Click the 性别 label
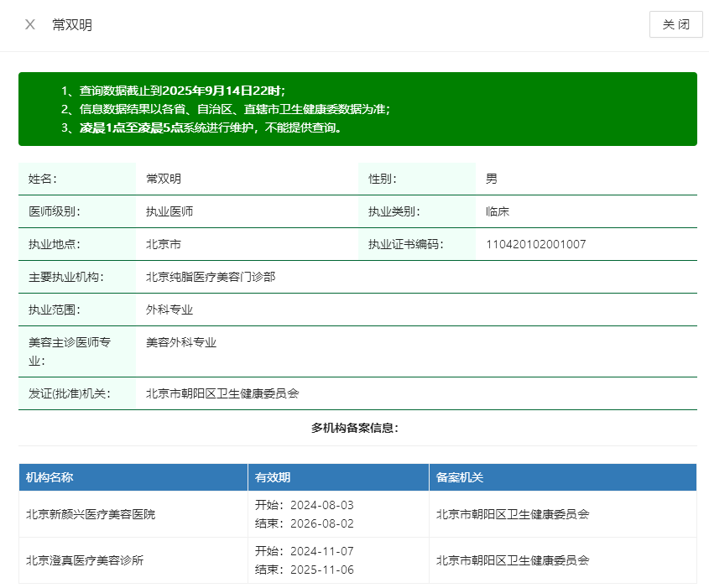 (x=382, y=179)
